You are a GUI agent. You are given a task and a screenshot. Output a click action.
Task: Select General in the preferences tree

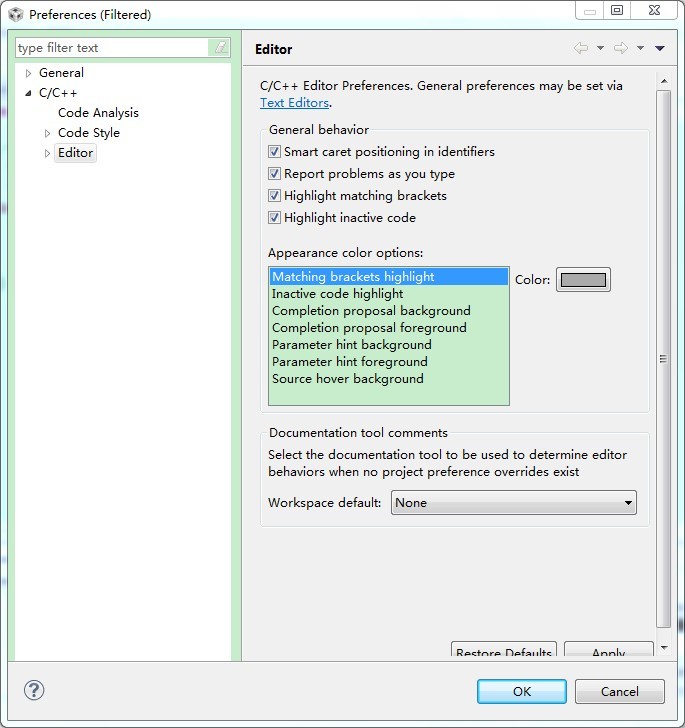pyautogui.click(x=61, y=73)
